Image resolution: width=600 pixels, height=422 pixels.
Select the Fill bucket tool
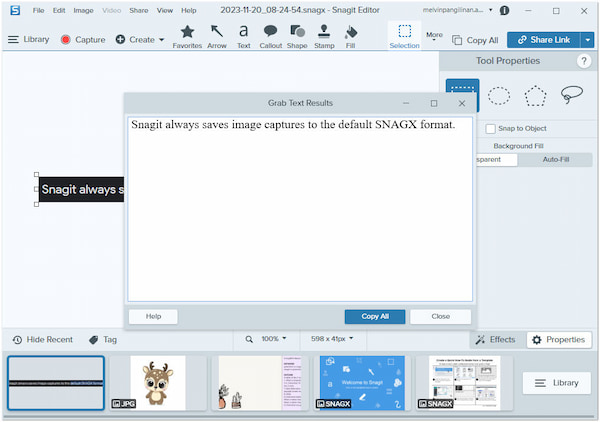click(351, 36)
